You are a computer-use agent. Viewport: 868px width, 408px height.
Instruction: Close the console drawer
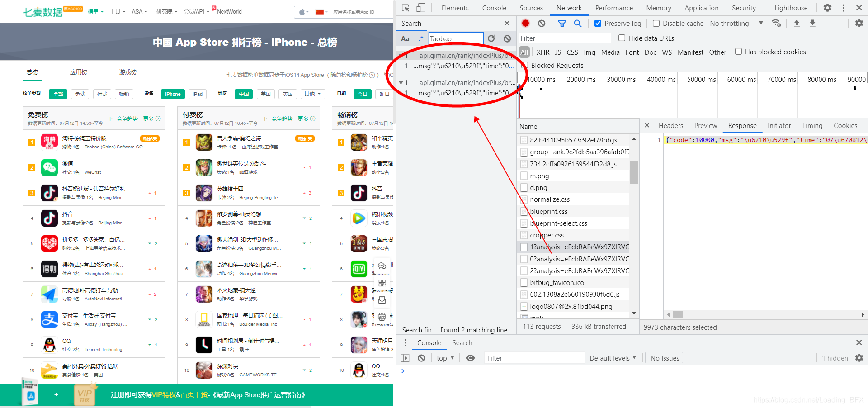coord(859,342)
